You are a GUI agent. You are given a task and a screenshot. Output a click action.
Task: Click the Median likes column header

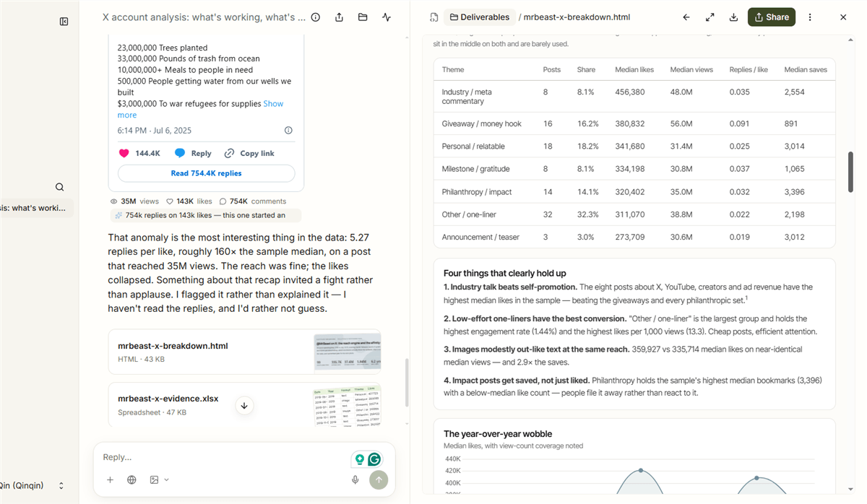634,70
